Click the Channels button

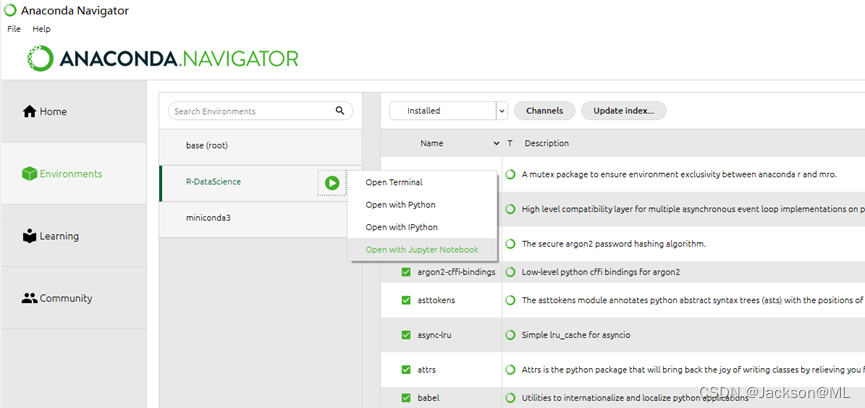click(544, 111)
